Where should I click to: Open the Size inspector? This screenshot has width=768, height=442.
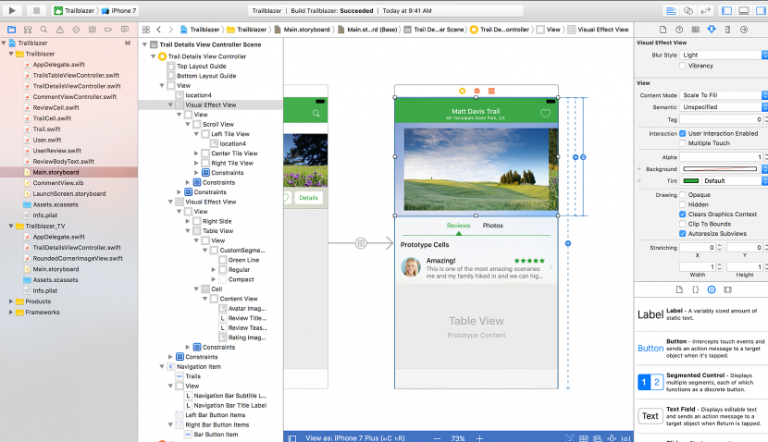725,30
